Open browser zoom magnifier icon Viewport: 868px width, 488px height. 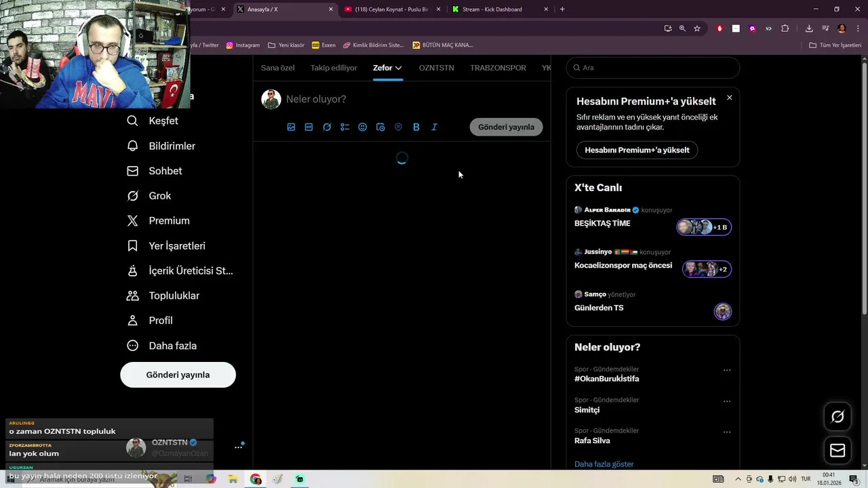coord(682,28)
